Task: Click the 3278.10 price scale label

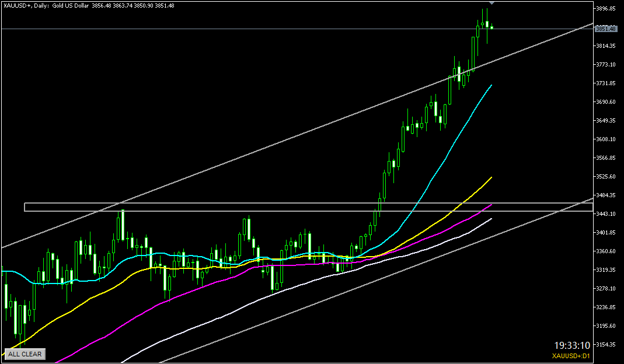Action: click(x=607, y=289)
